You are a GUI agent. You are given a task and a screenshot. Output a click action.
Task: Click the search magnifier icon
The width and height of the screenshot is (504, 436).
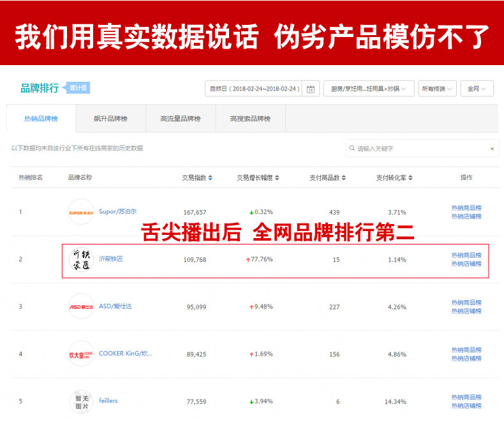tap(352, 148)
